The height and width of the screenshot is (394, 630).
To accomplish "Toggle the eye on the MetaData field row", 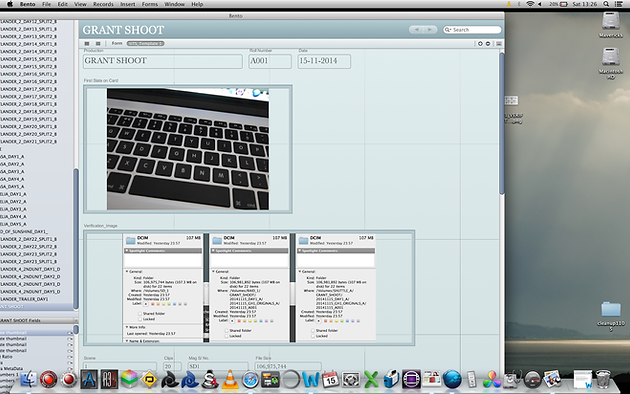I will pos(70,368).
